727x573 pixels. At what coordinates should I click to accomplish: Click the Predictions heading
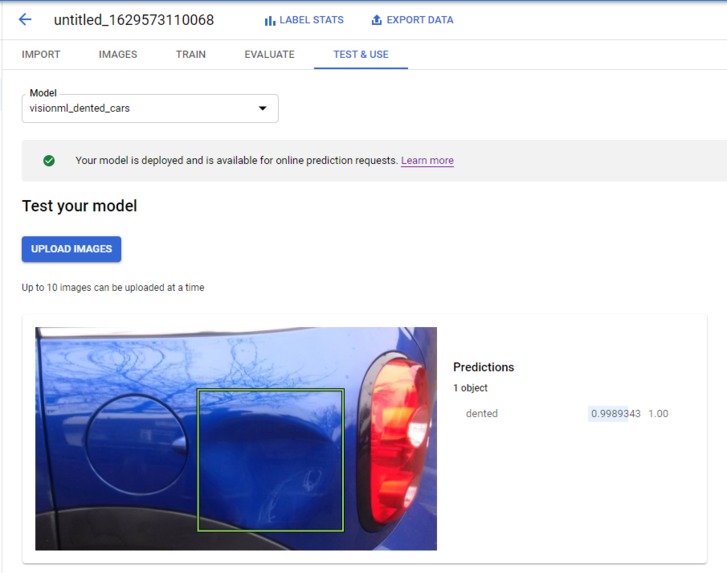(484, 367)
